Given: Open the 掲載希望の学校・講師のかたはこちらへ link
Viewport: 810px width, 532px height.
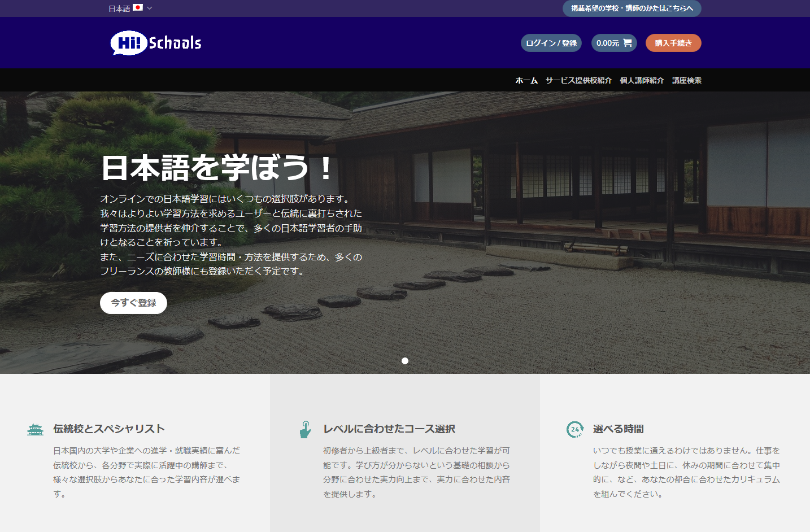Looking at the screenshot, I should (x=632, y=8).
